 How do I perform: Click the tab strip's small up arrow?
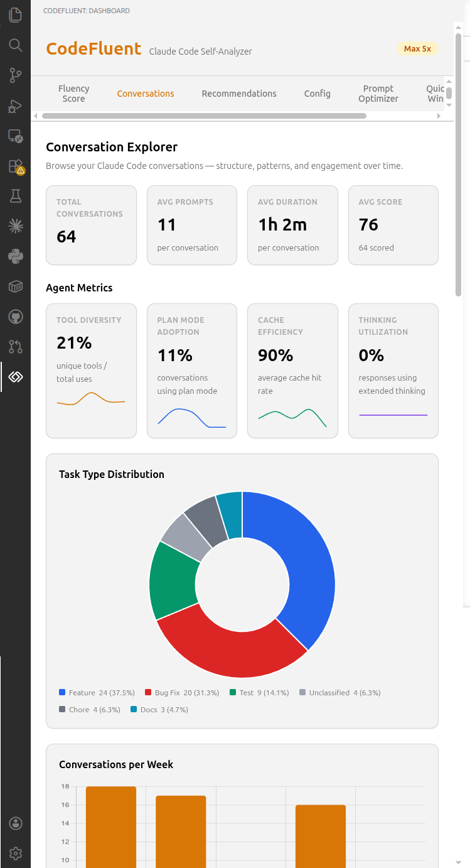pyautogui.click(x=449, y=81)
